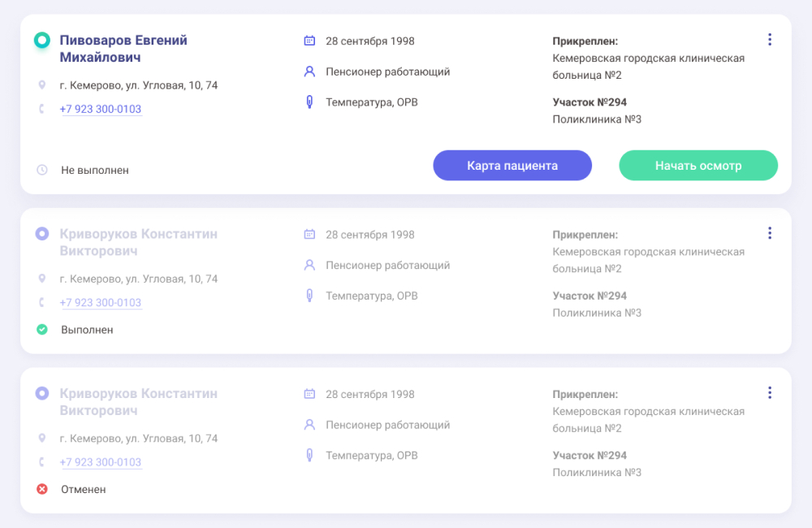
Task: Select the radio button beside Пивоваров Евгений Михайлович
Action: [x=42, y=40]
